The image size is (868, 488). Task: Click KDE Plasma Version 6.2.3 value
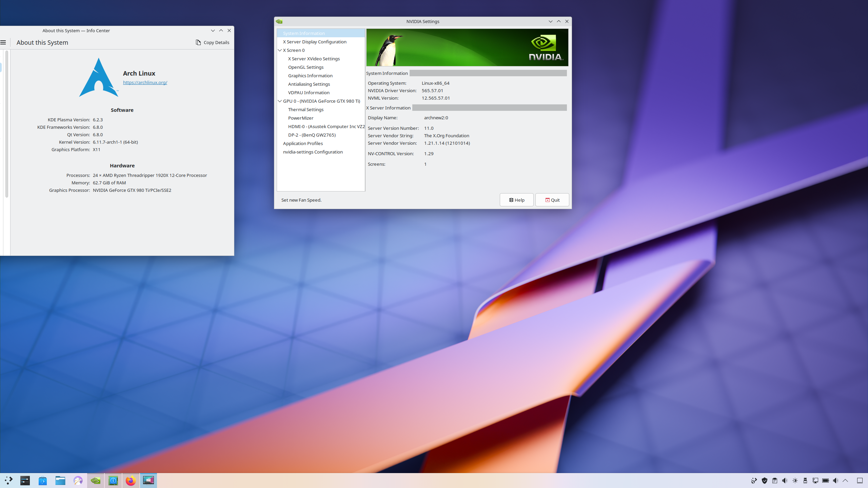pos(98,120)
